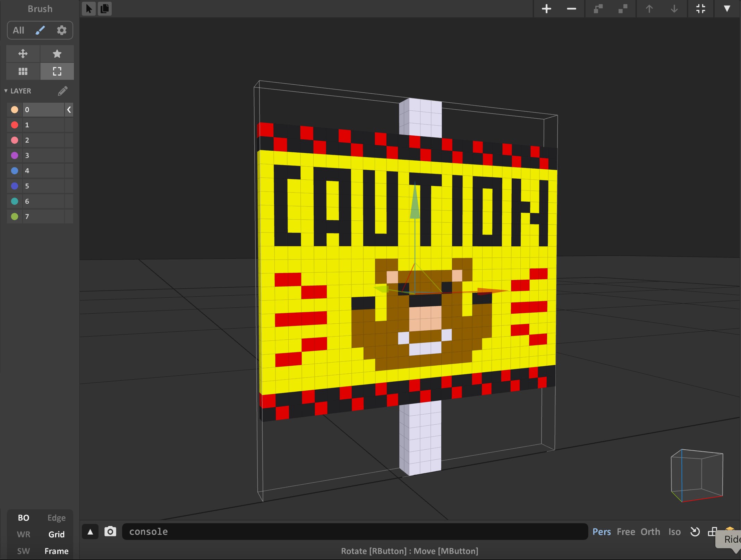
Task: Click the red color dot of layer 1
Action: 15,125
